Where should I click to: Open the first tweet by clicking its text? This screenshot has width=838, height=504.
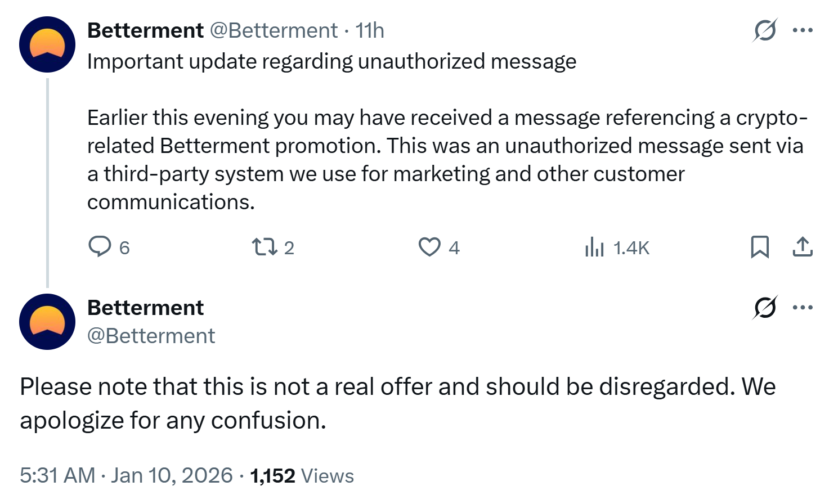[394, 146]
